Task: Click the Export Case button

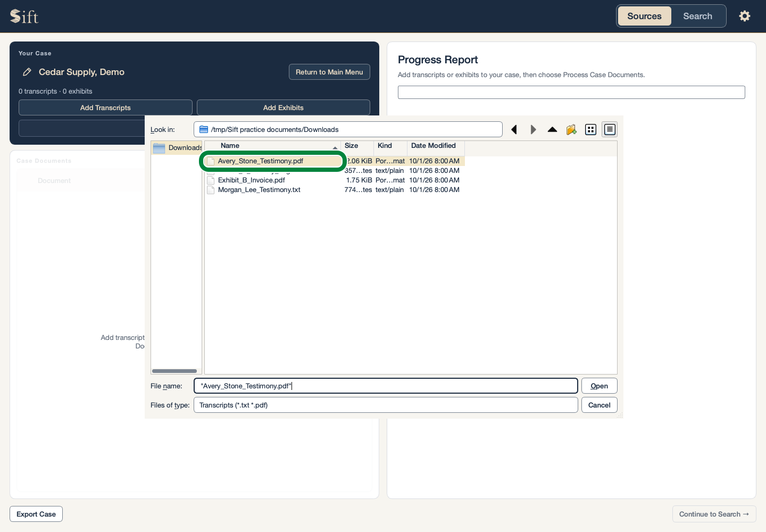Action: point(36,514)
